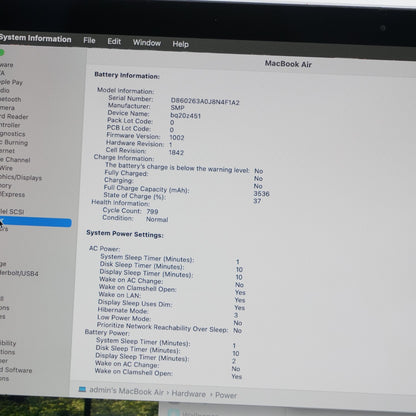Click the Model Information label

(x=126, y=91)
